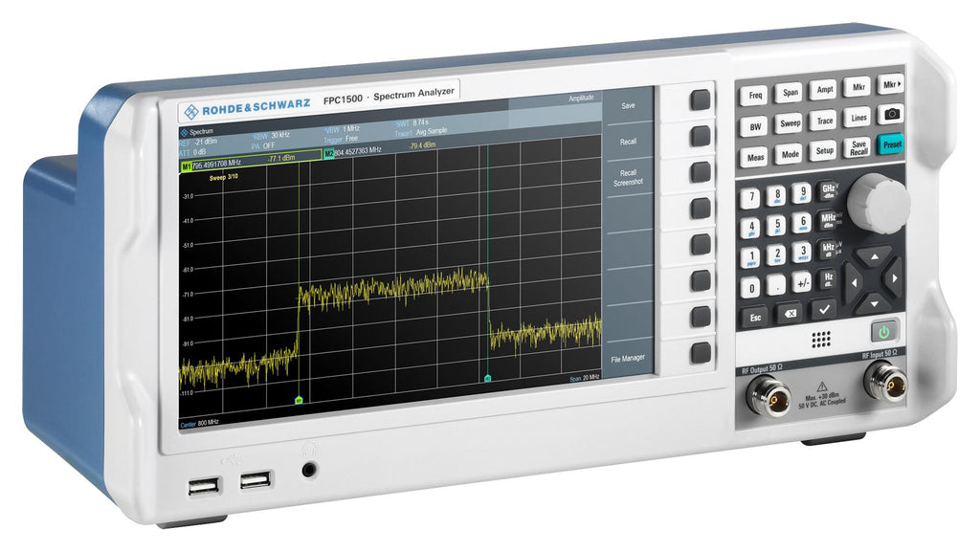
Task: Select the M2 marker label
Action: click(x=329, y=154)
